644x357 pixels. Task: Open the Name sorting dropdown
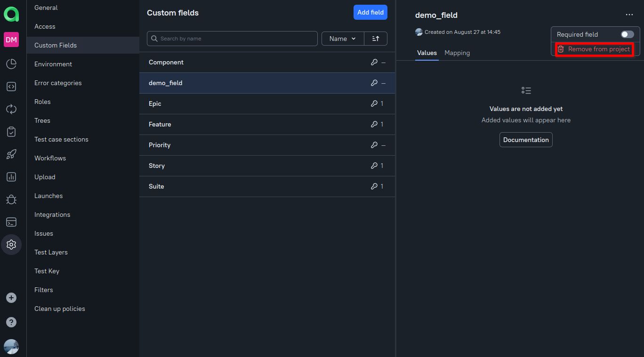coord(343,38)
